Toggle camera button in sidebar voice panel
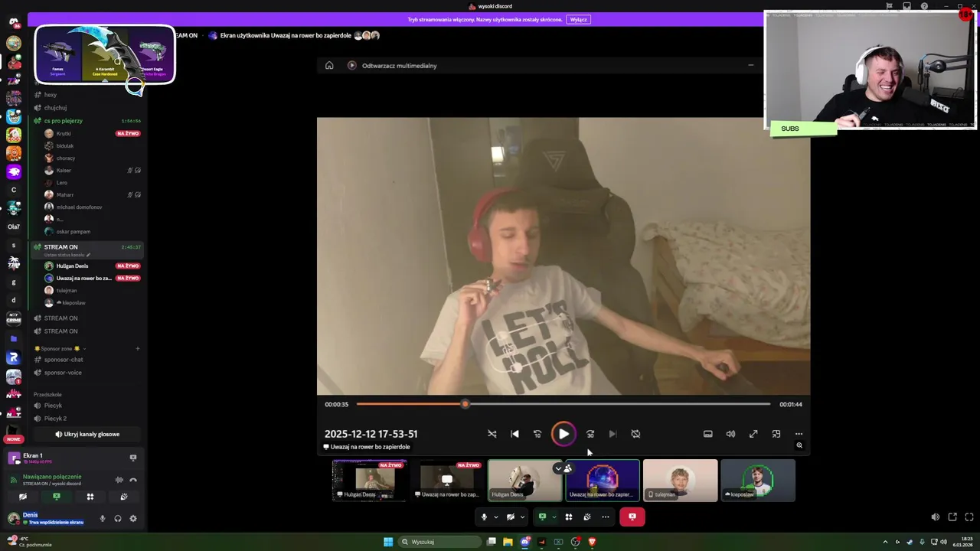The image size is (980, 551). (23, 497)
